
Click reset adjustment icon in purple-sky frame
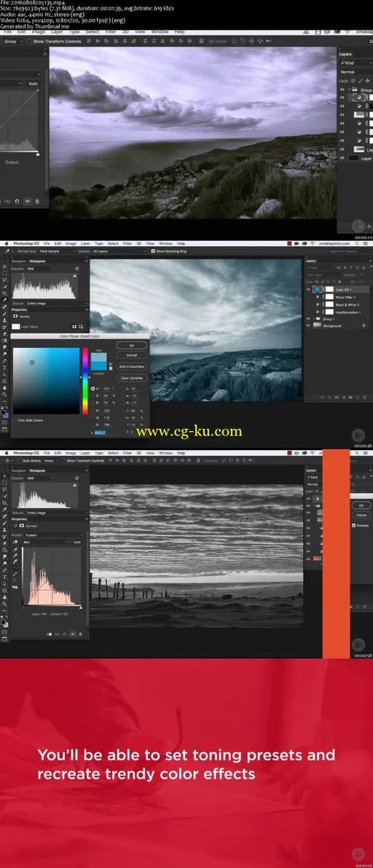[17, 202]
